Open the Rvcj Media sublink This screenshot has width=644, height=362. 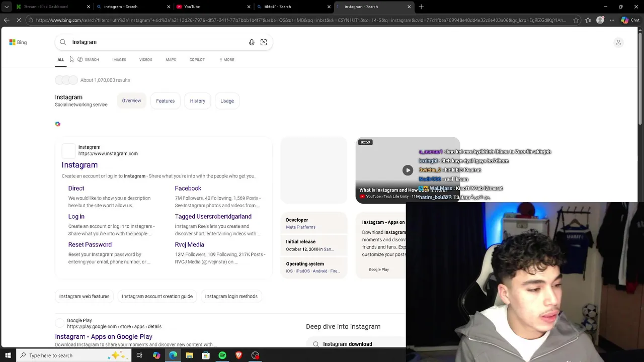click(x=189, y=244)
